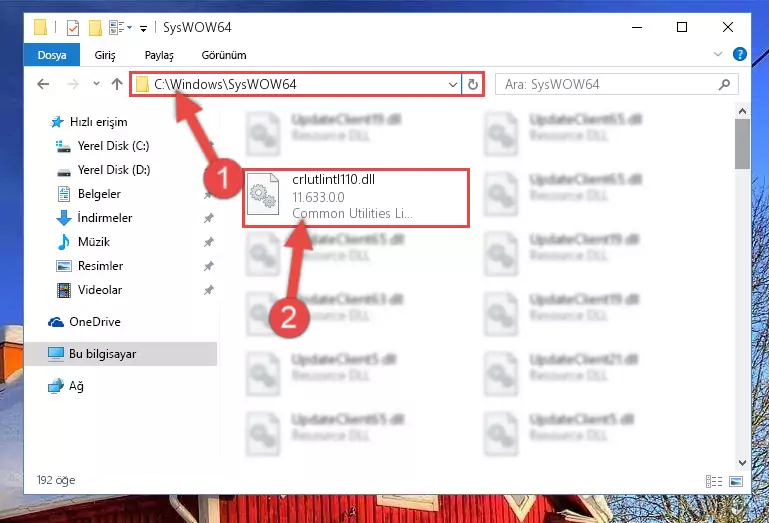Click the scroll down arrow of file list

742,463
